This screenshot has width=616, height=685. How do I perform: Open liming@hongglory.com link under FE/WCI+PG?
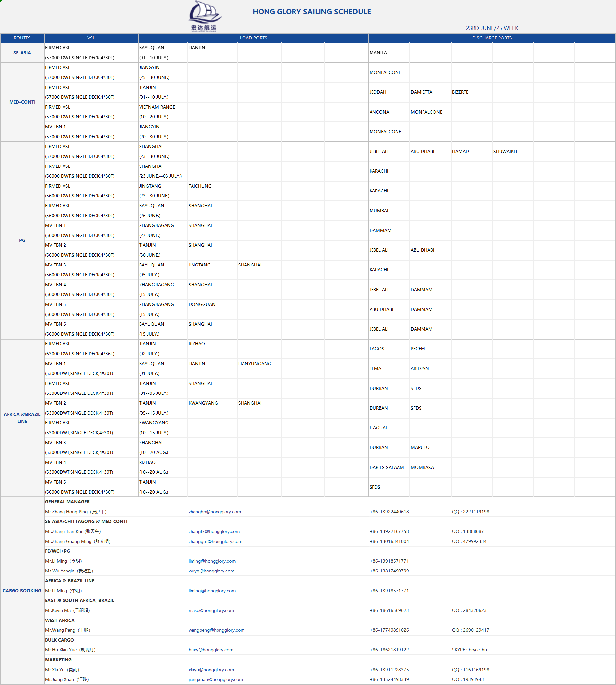pos(212,561)
